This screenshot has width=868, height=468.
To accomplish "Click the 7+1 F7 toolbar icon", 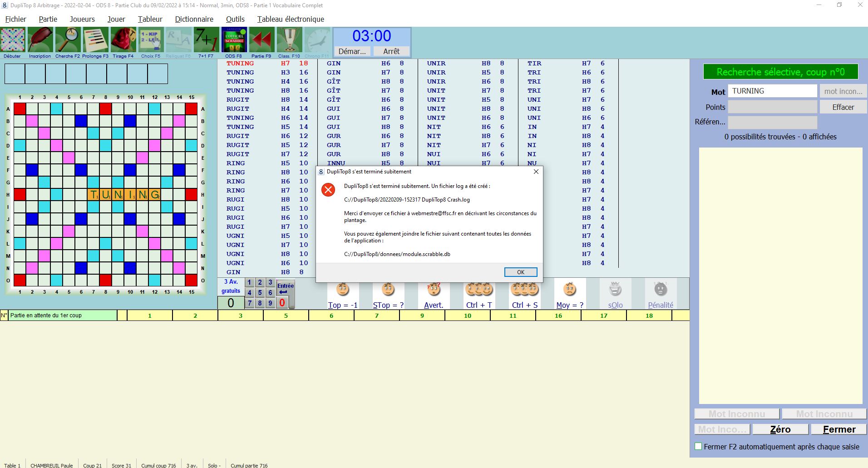I will coord(206,40).
